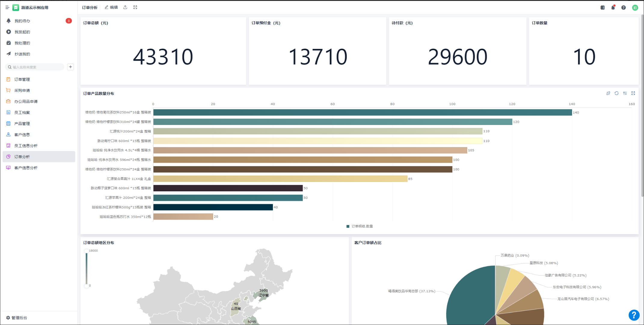
Task: Open the notification bell in header
Action: pos(613,8)
